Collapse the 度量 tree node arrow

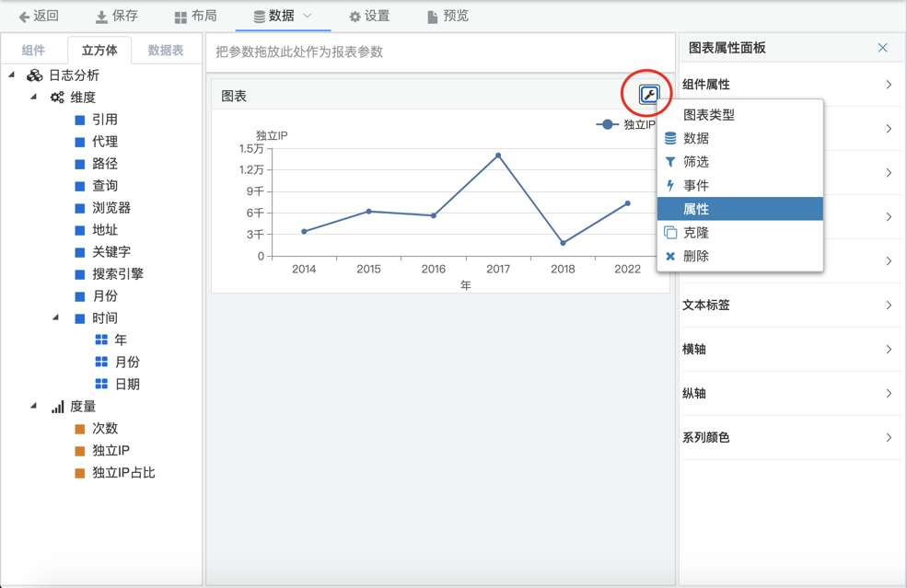[x=33, y=405]
